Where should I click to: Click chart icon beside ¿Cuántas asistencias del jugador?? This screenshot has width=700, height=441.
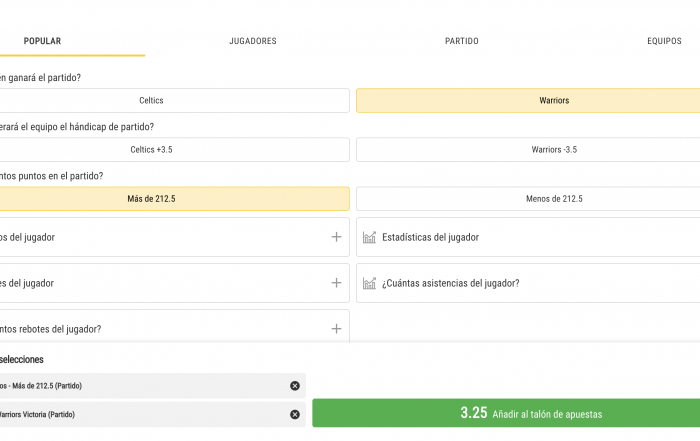[x=369, y=283]
